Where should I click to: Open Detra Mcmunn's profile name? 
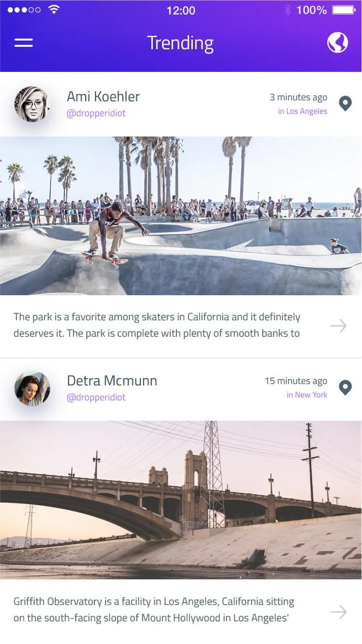click(112, 381)
